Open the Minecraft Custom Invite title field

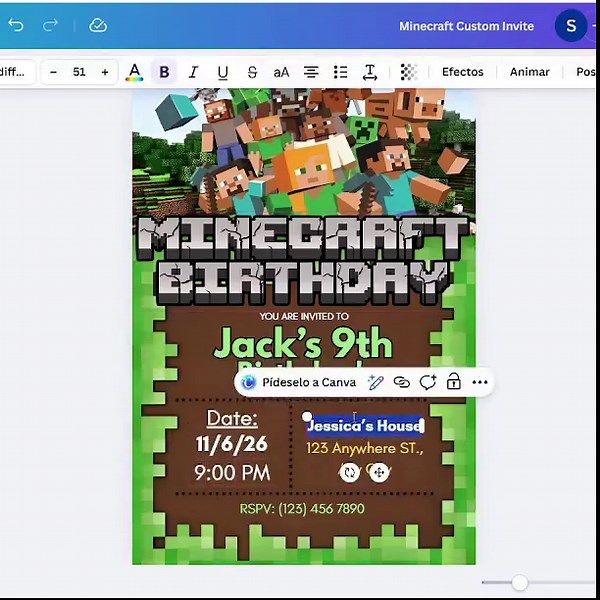tap(466, 26)
